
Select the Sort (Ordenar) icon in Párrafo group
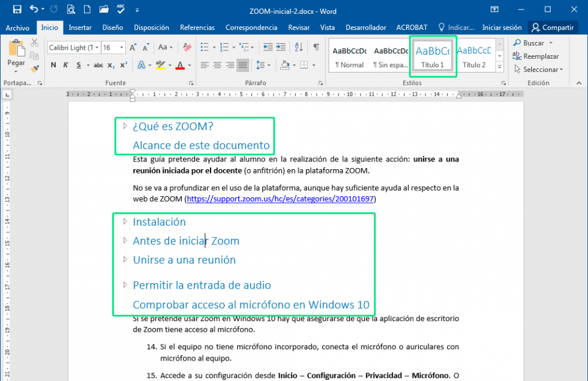(x=299, y=47)
